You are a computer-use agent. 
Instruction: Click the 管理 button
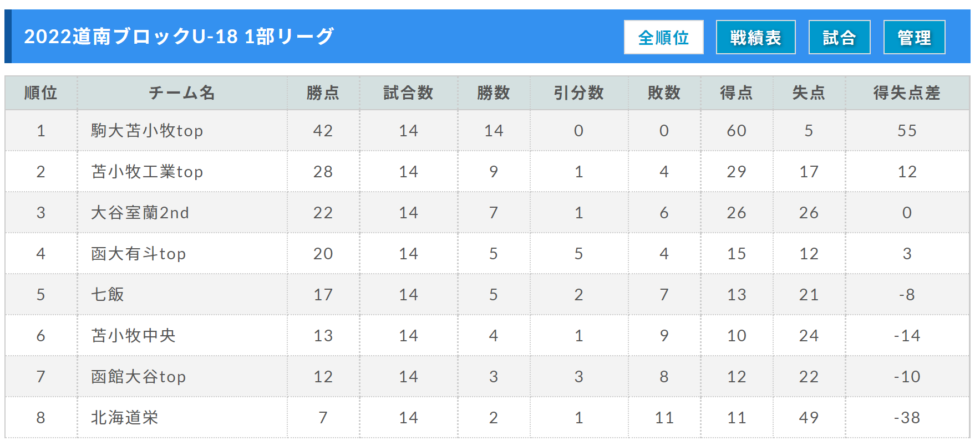(x=914, y=37)
